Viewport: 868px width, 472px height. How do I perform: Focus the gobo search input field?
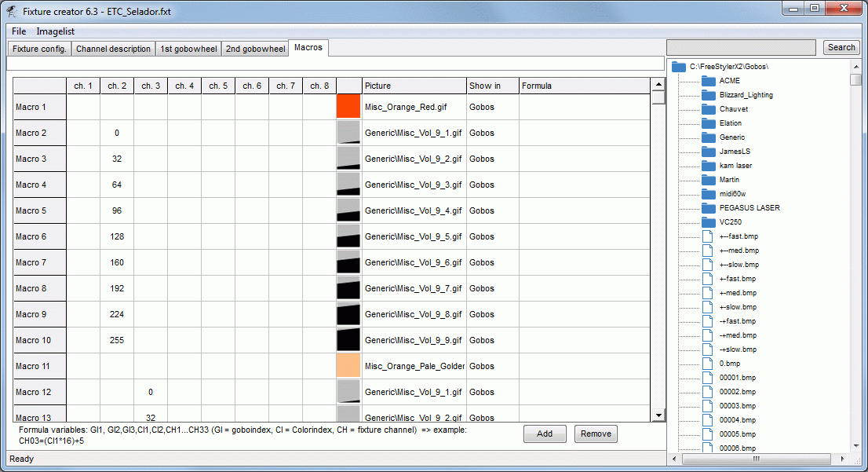[741, 48]
